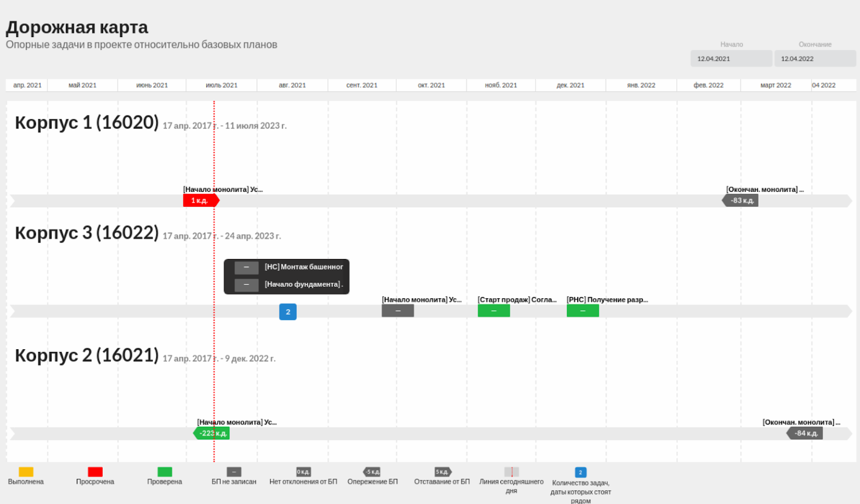Click the Количество задач legend badge icon
Screen dimensions: 860x504
pyautogui.click(x=580, y=472)
